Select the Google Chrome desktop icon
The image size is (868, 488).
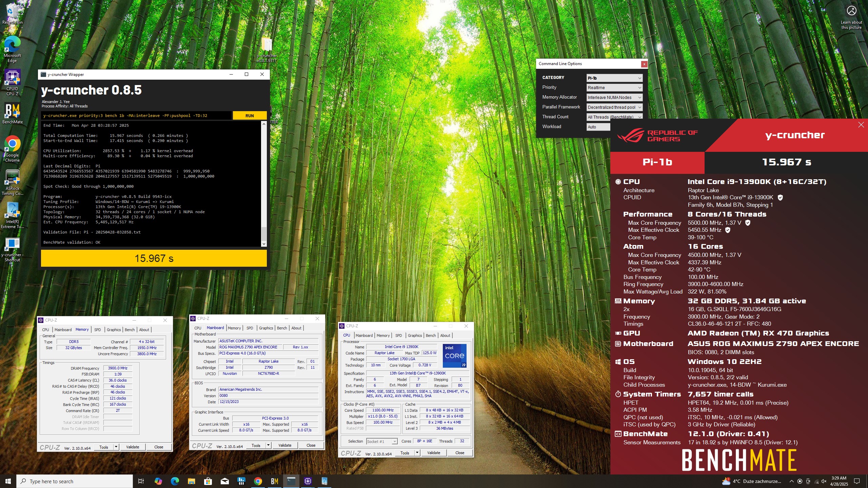pos(12,149)
